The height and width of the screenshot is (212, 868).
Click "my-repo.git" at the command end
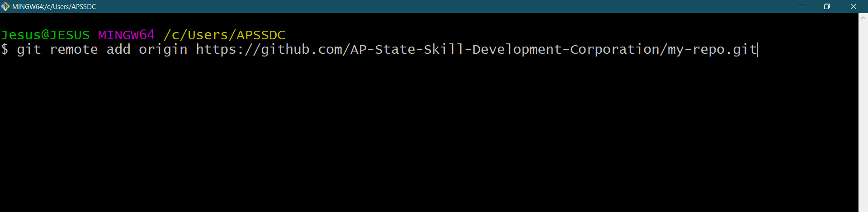(712, 49)
